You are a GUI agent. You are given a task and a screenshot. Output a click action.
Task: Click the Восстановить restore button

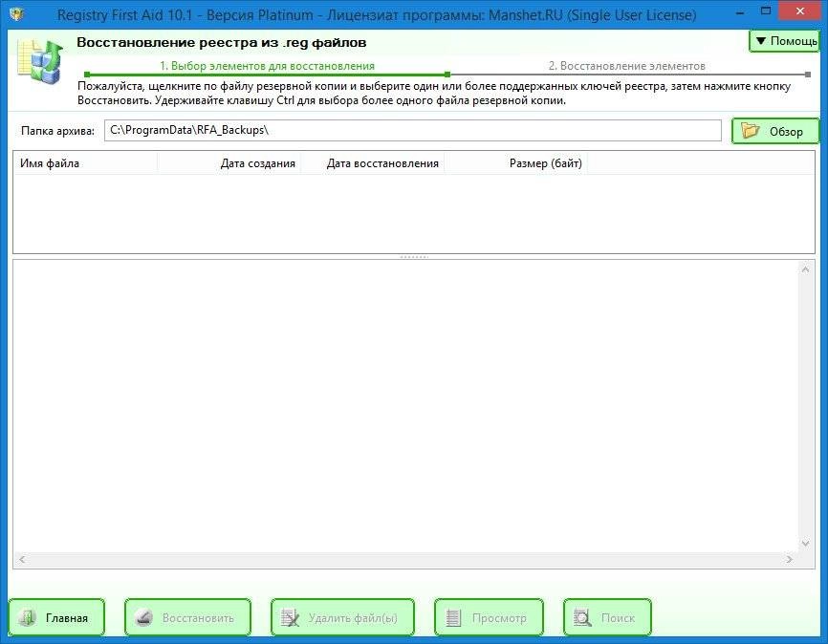pyautogui.click(x=187, y=617)
